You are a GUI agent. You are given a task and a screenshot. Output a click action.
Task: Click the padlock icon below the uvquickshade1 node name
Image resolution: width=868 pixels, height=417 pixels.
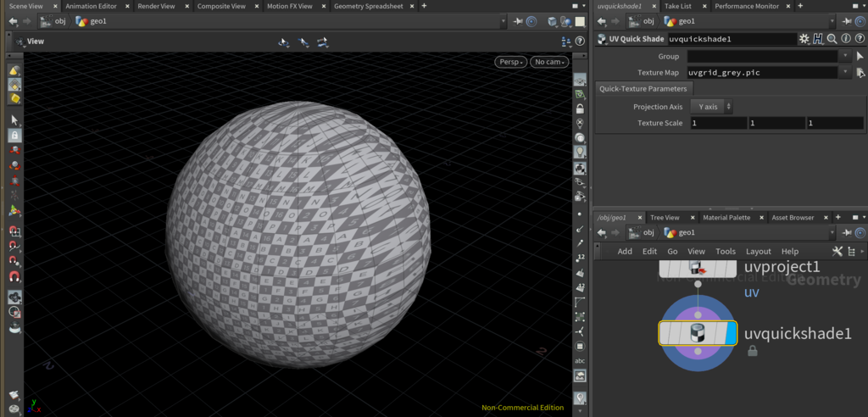[x=753, y=351]
